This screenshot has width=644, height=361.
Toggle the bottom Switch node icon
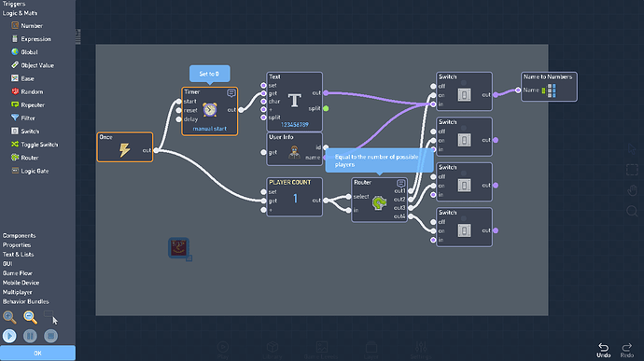(464, 230)
